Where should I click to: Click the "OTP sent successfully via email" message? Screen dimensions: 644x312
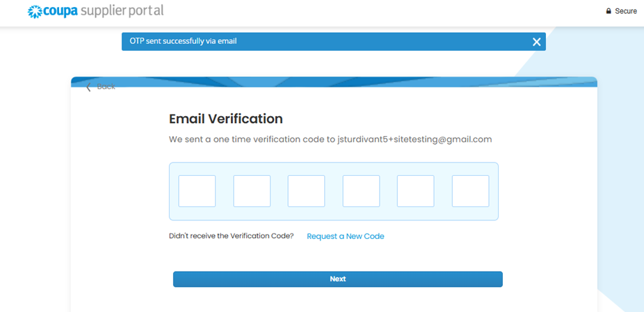pyautogui.click(x=183, y=41)
